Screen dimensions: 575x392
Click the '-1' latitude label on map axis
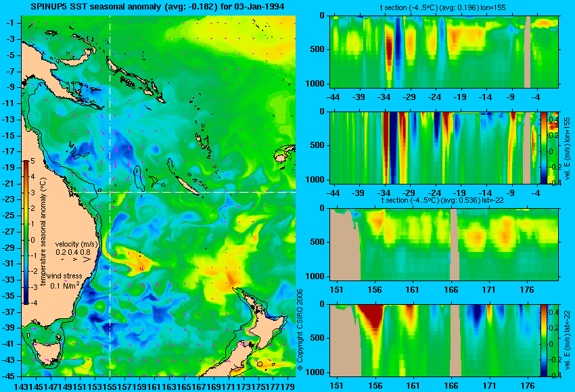click(10, 23)
